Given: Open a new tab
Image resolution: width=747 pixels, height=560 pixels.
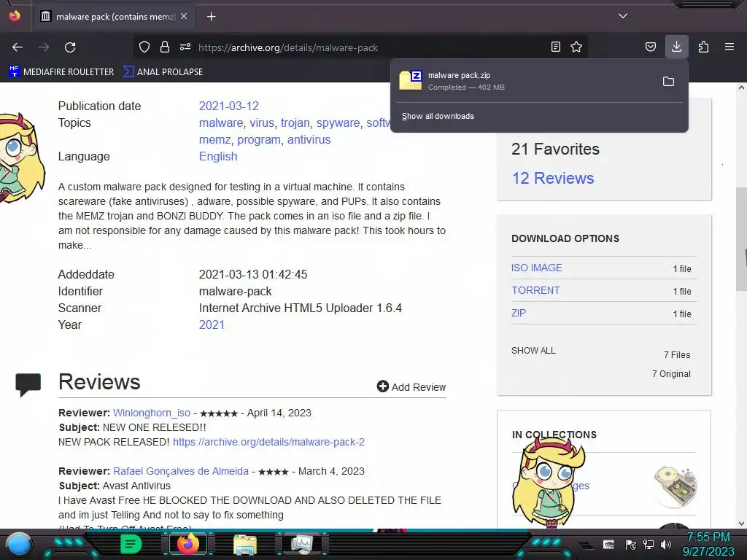Looking at the screenshot, I should (211, 17).
